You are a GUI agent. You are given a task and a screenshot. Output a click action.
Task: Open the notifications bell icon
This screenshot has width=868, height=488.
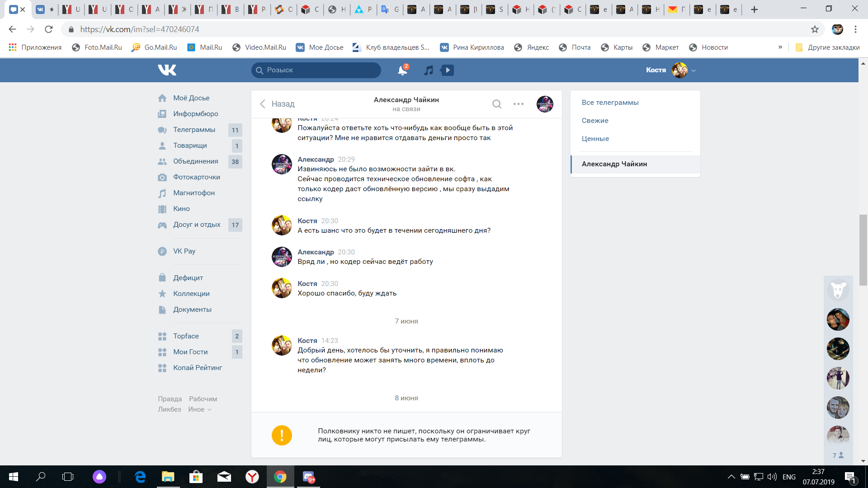coord(402,70)
